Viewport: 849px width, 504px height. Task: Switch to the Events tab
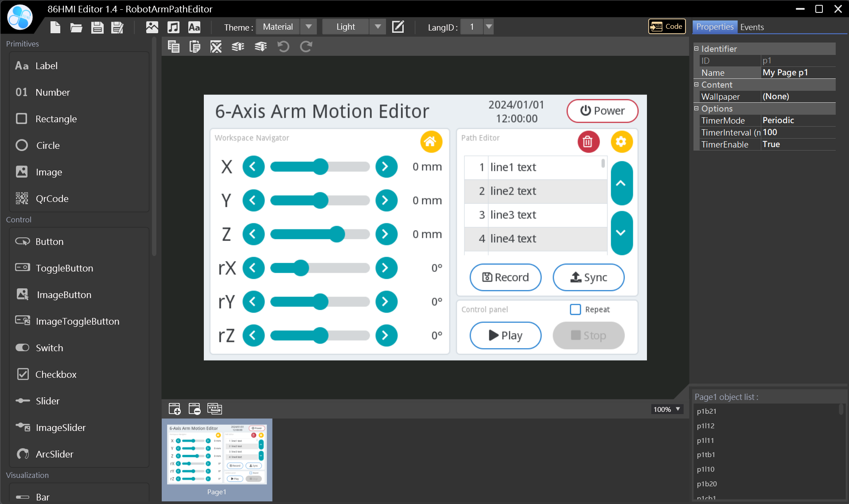(752, 27)
